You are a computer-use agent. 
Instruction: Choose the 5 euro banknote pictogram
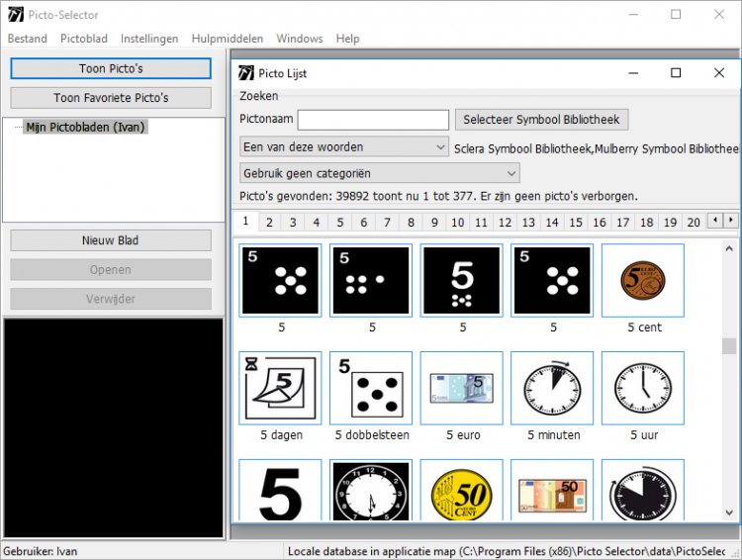(x=462, y=388)
